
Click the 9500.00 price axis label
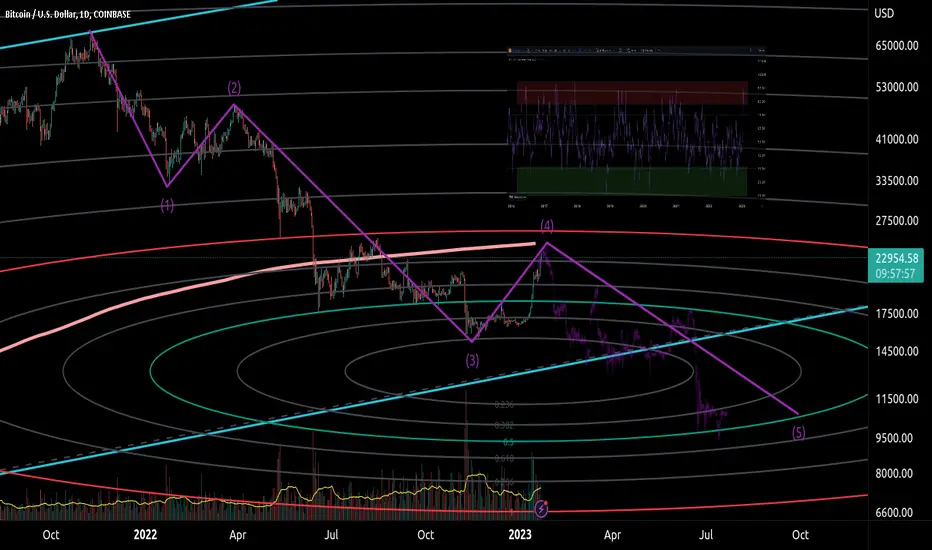click(895, 438)
